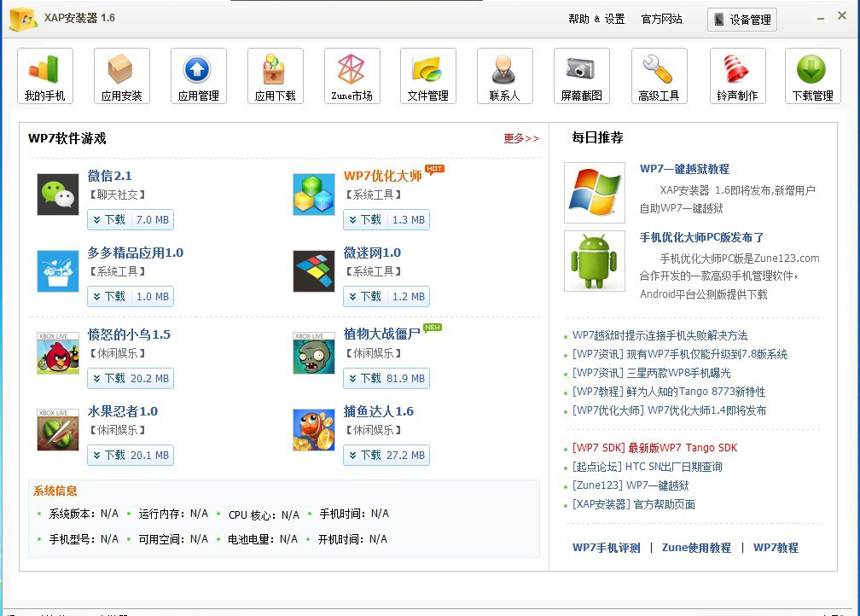Screen dimensions: 860x616
Task: Open the 官方网站 menu link
Action: (x=662, y=19)
